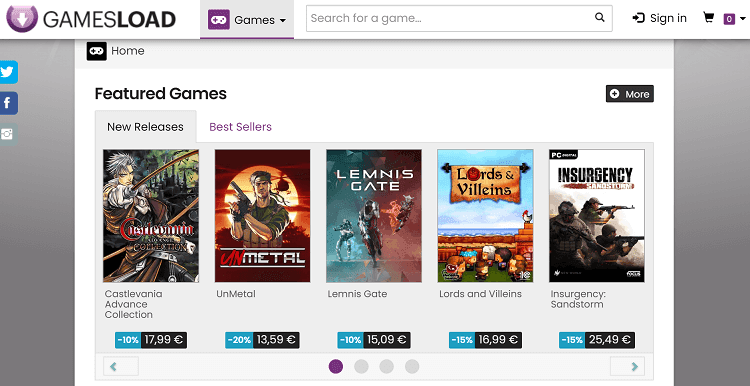Open the Insurgency Sandstorm cover image
Viewport: 750px width, 386px height.
[596, 216]
